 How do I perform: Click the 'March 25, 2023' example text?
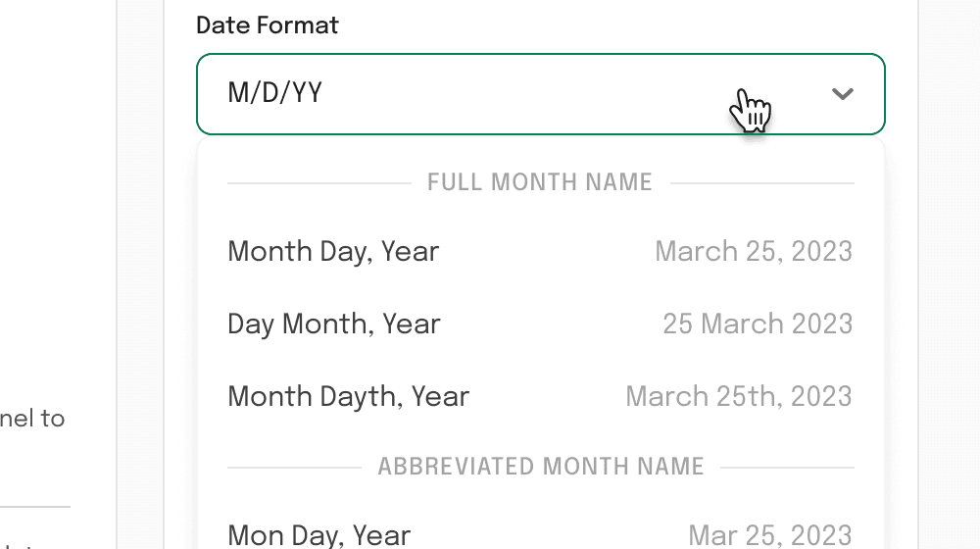[754, 251]
